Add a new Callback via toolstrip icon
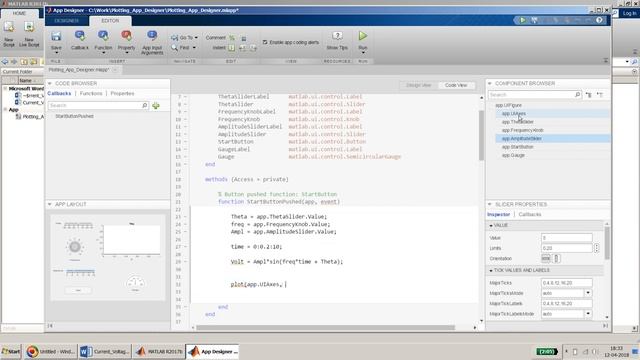Screen dimensions: 640x360 pos(80,36)
